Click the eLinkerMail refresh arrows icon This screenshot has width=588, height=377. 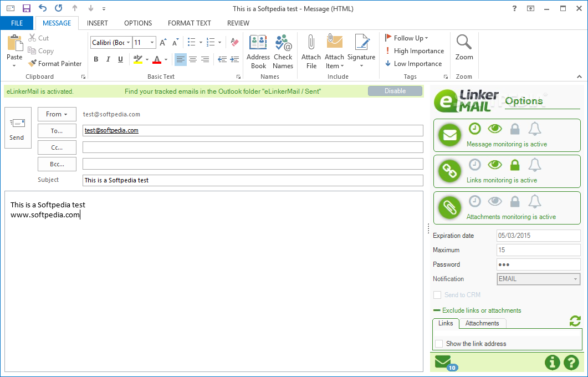click(575, 321)
